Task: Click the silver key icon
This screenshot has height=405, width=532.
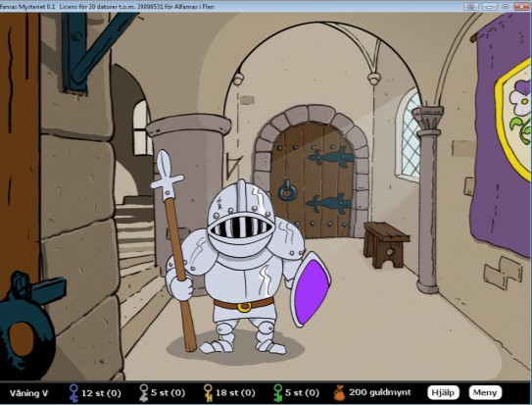Action: tap(144, 393)
